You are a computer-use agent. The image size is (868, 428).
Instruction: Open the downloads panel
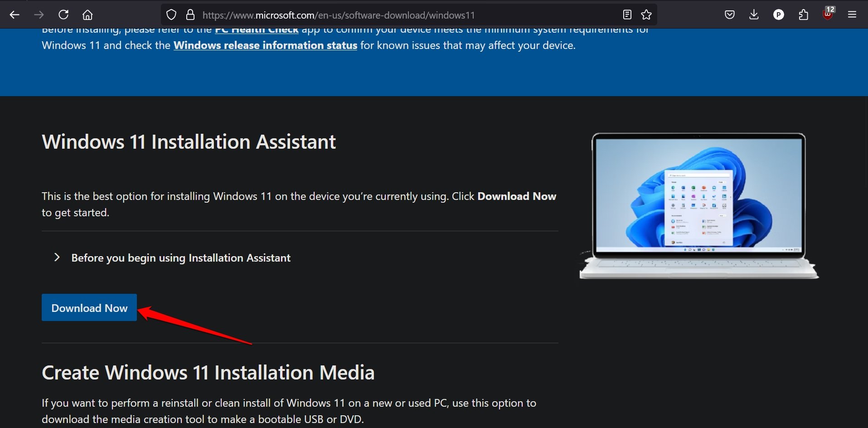click(754, 15)
